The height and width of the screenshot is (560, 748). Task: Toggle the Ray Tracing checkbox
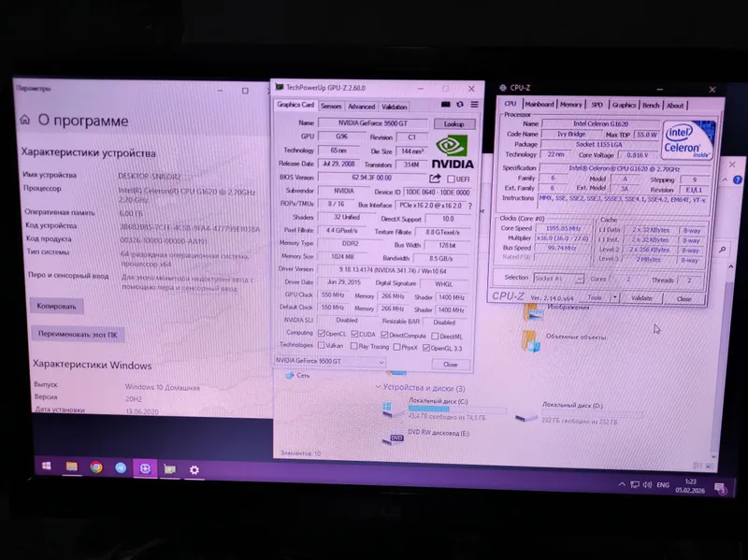coord(354,346)
